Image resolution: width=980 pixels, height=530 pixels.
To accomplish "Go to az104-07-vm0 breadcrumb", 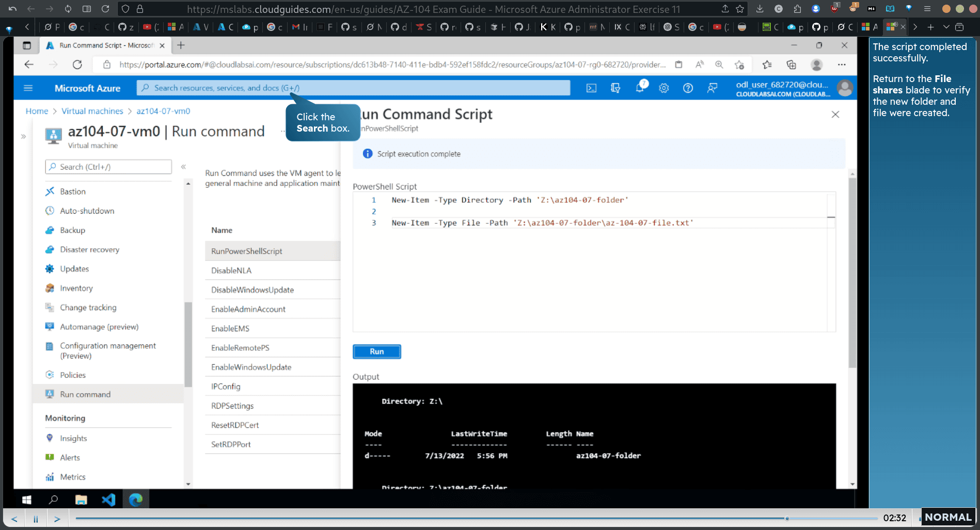I will click(163, 111).
